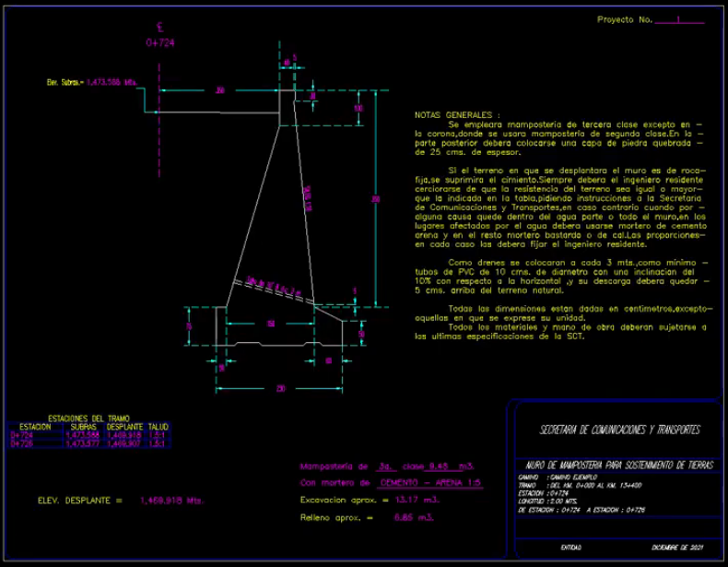Select the 'Elev. Subras.= 1,473.588 Mts.' annotation
The height and width of the screenshot is (567, 728).
[x=92, y=82]
